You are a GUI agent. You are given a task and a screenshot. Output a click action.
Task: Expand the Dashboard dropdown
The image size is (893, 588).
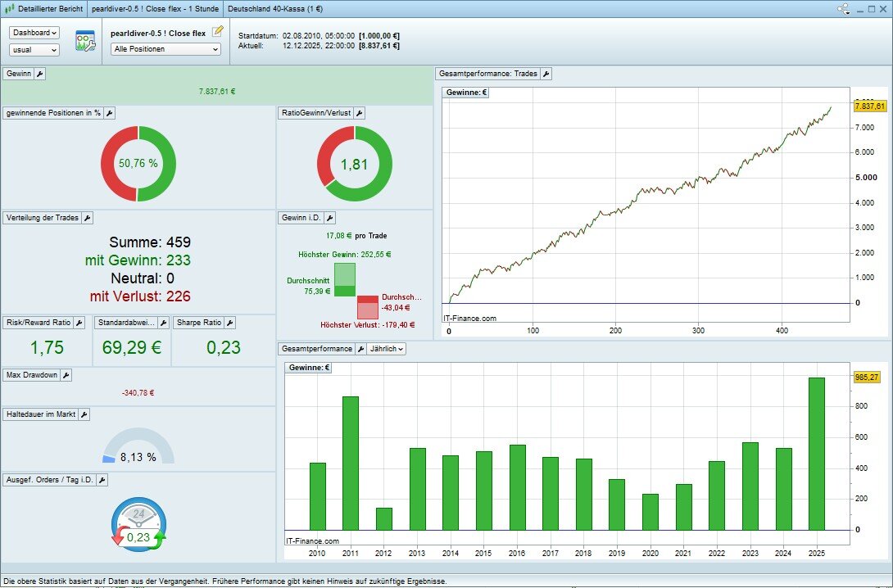(x=34, y=33)
